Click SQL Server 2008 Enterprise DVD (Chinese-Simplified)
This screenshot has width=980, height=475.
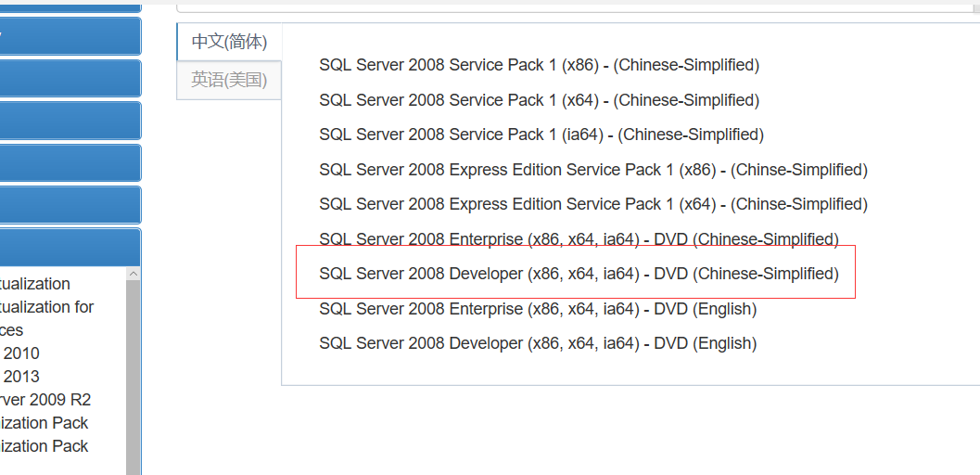(579, 239)
